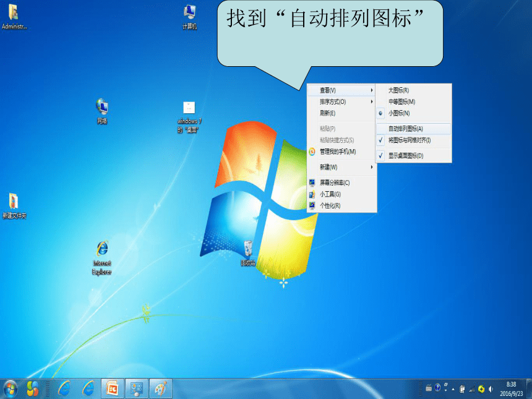Select the 计算机 desktop icon
This screenshot has width=532, height=399.
tap(189, 16)
